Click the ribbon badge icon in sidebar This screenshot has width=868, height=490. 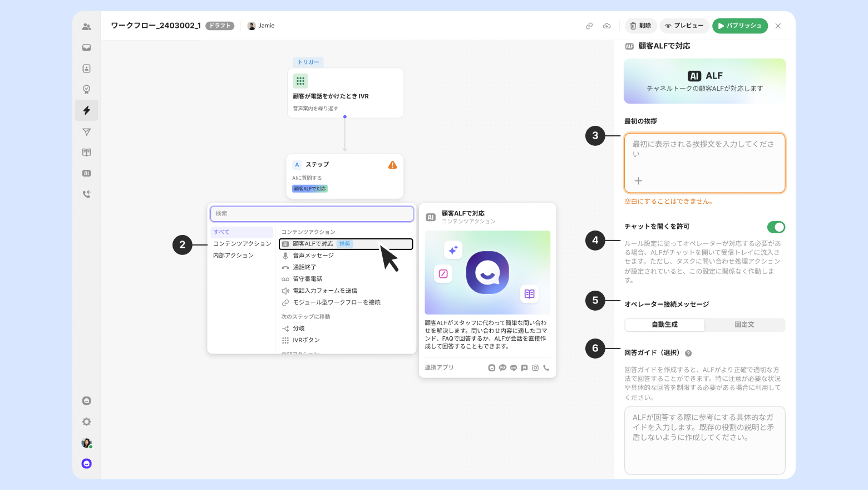(86, 89)
